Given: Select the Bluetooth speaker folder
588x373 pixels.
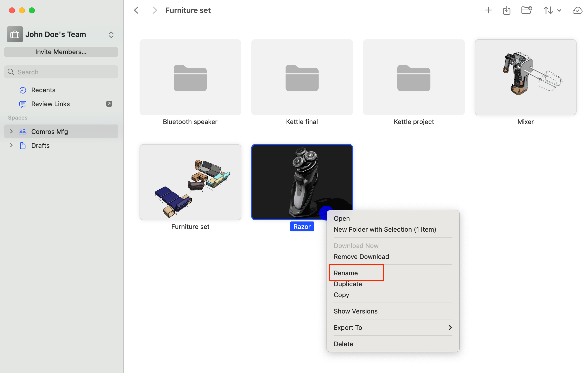Looking at the screenshot, I should pyautogui.click(x=190, y=77).
